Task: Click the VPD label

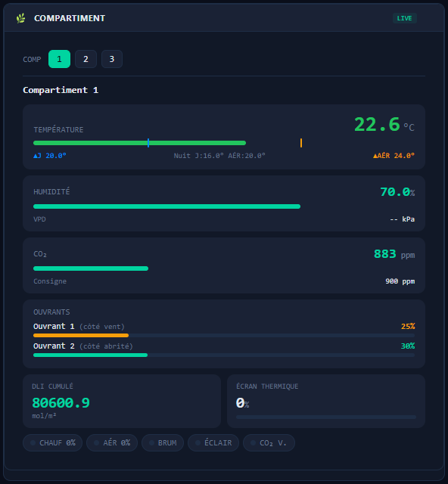Action: click(39, 219)
